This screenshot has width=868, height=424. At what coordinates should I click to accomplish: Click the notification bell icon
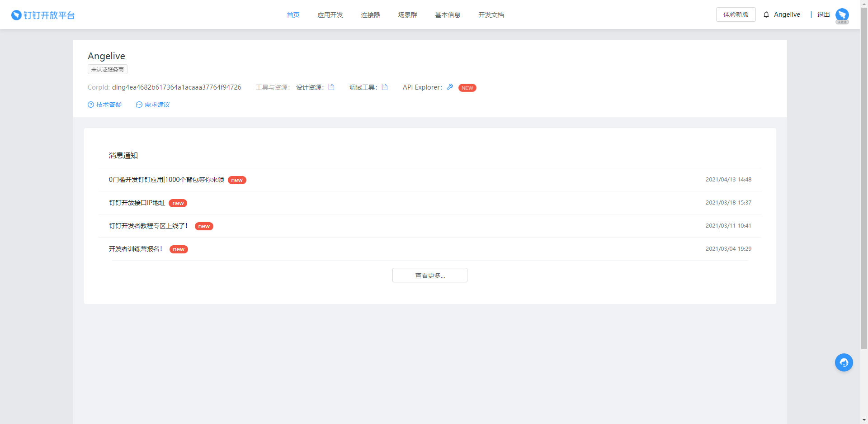click(766, 14)
